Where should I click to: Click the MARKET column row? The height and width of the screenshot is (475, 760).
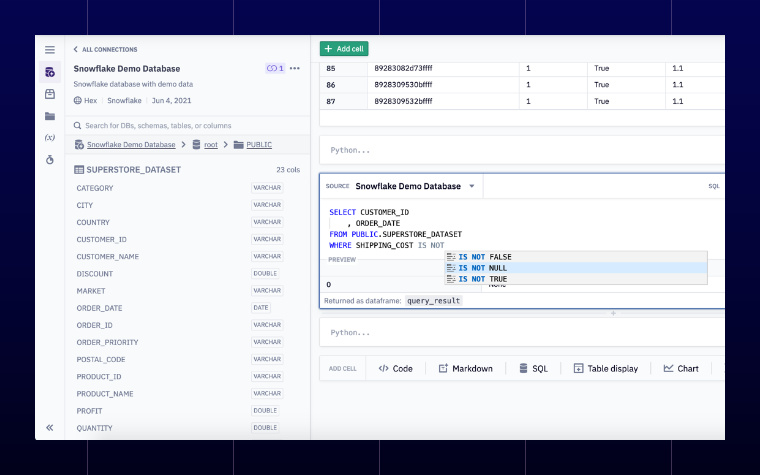[187, 291]
